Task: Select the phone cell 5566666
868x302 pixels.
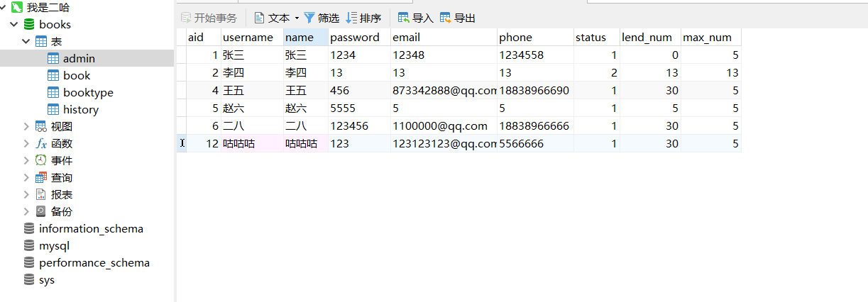Action: [536, 144]
